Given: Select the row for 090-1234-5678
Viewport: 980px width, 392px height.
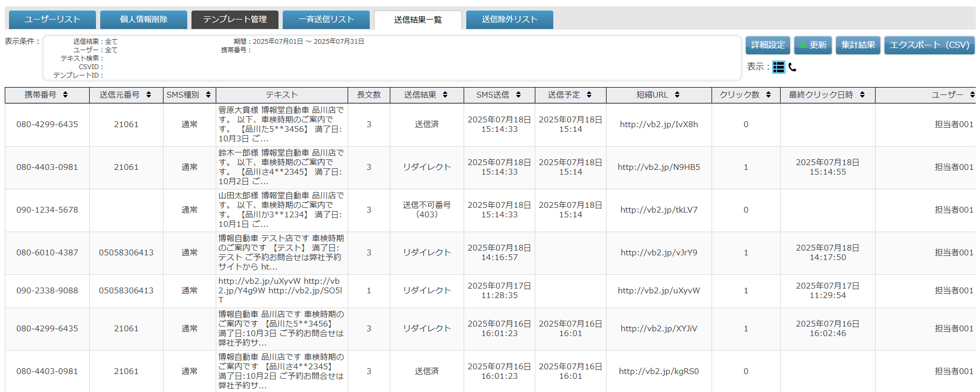Looking at the screenshot, I should click(47, 210).
